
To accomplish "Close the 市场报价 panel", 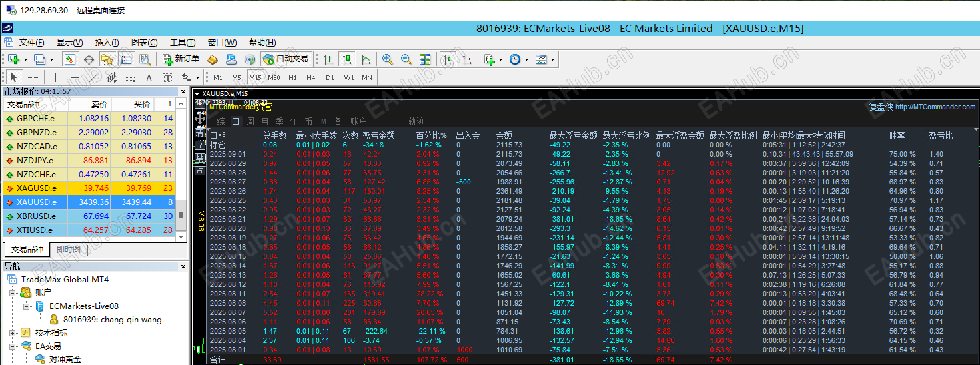I will coord(183,91).
